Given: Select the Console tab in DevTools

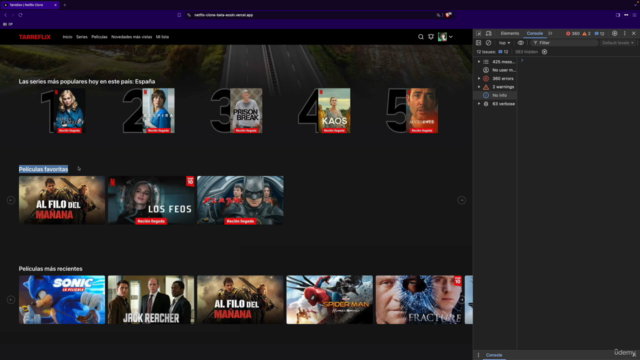Looking at the screenshot, I should coord(535,33).
